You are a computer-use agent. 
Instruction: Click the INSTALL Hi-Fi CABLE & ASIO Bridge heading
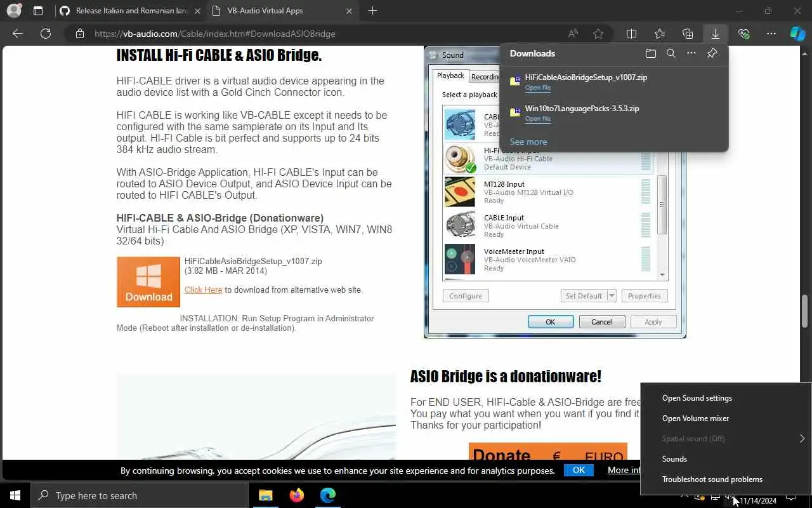coord(219,55)
